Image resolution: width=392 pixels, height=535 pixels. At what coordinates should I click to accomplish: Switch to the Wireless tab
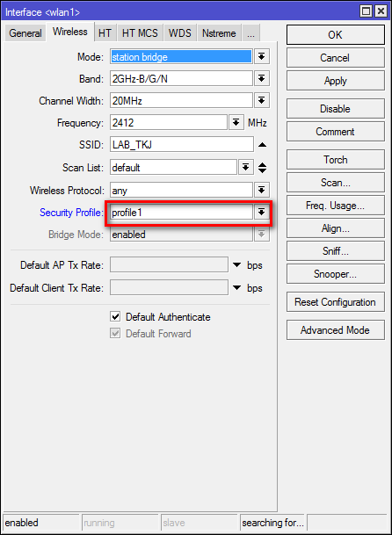point(70,32)
